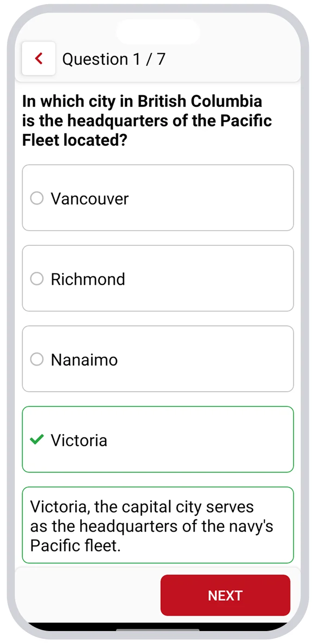The height and width of the screenshot is (644, 316).
Task: Click empty right side of Richmond answer box
Action: coord(232,279)
